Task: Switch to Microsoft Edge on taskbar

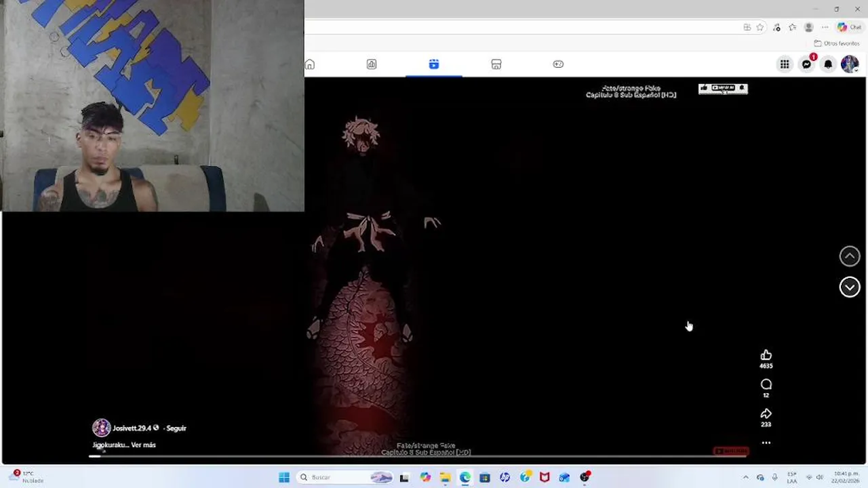Action: tap(465, 477)
